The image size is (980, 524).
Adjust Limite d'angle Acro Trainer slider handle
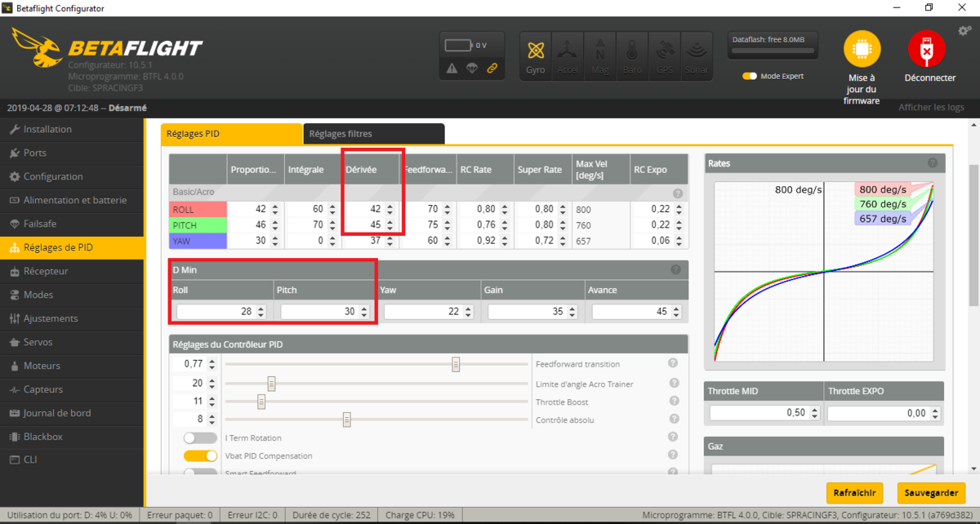click(272, 384)
